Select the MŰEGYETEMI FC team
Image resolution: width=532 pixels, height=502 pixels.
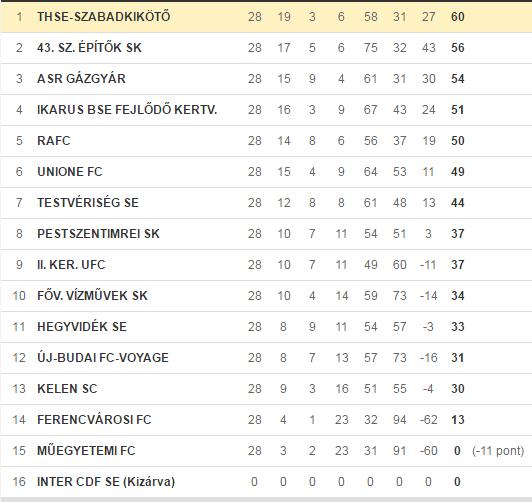click(86, 450)
